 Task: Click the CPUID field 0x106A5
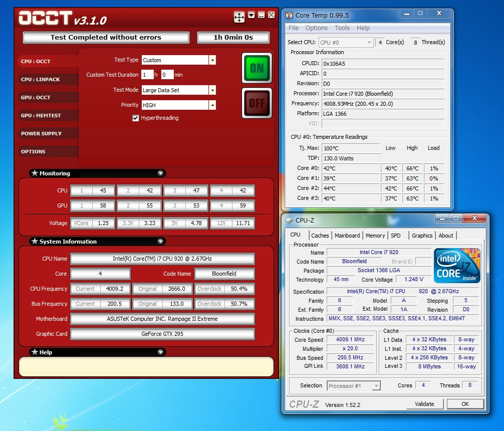point(383,64)
